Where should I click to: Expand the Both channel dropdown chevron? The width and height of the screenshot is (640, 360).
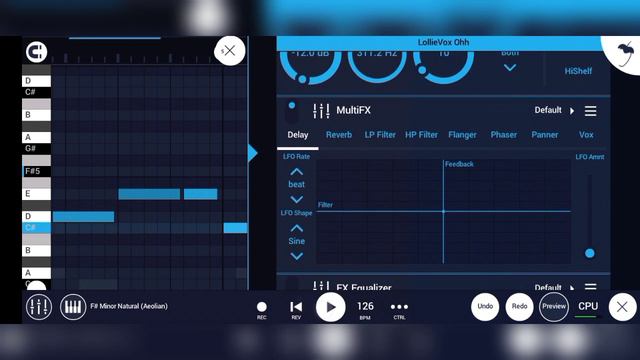(x=510, y=68)
